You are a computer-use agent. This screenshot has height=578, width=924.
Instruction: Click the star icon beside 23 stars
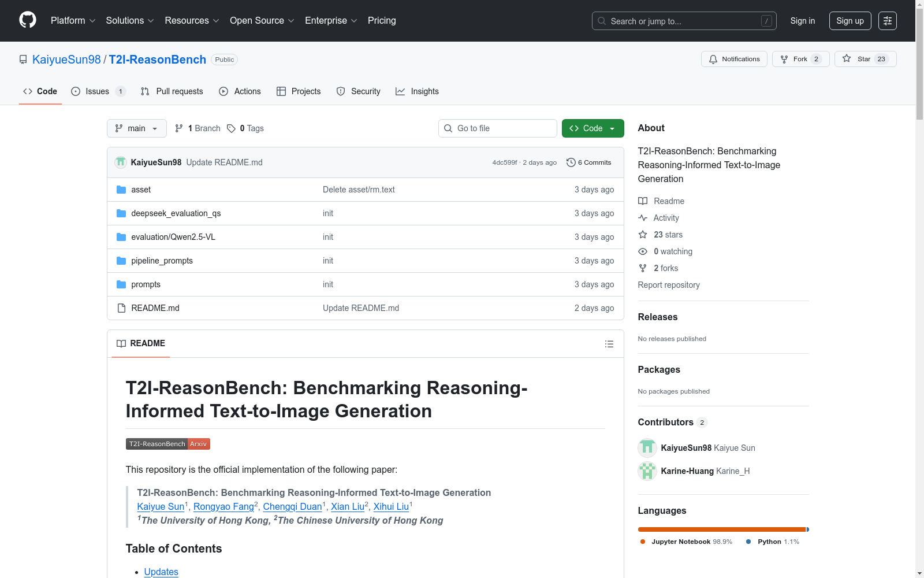click(643, 235)
